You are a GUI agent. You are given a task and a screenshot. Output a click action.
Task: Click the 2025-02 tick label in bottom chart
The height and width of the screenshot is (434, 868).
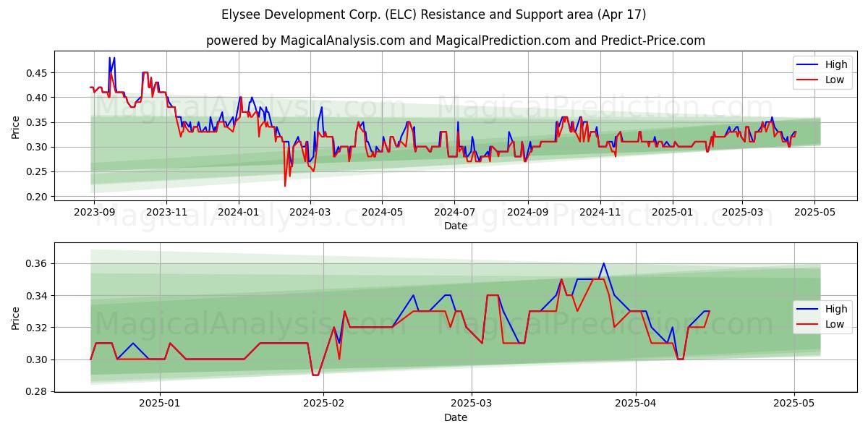tap(323, 404)
